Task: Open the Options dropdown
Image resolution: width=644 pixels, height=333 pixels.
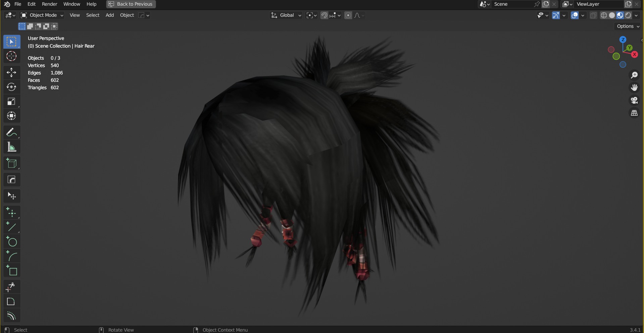Action: click(x=628, y=26)
